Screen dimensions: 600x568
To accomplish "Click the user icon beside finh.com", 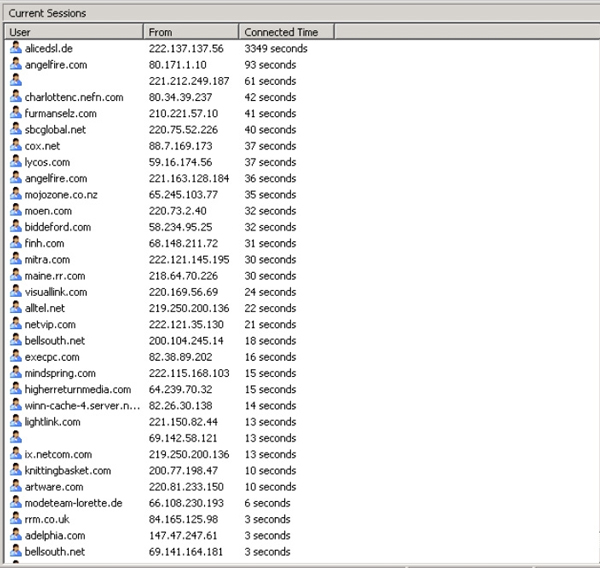I will click(16, 243).
